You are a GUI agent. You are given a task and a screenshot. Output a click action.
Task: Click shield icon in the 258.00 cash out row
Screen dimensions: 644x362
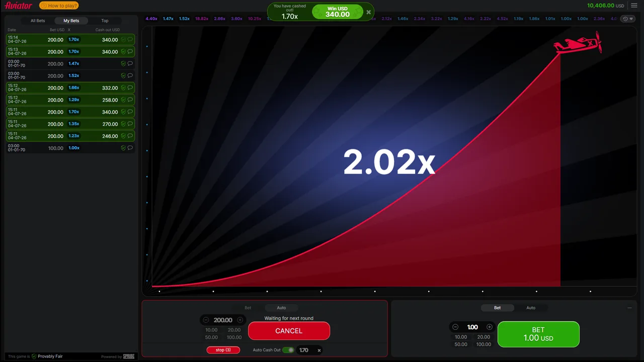[x=123, y=100]
